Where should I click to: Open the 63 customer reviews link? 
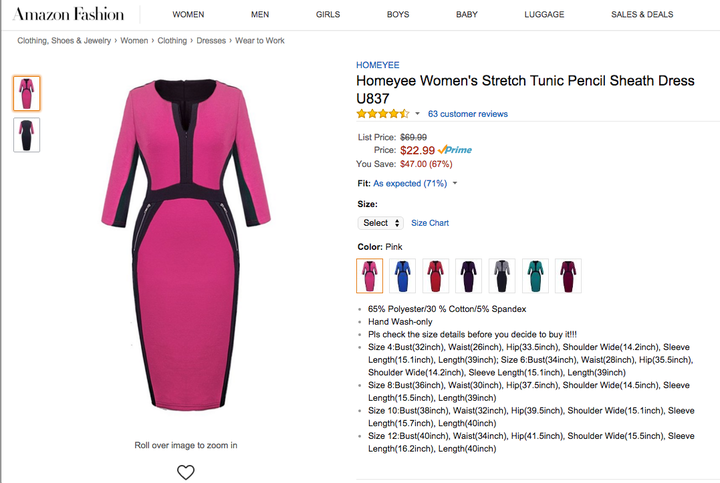click(468, 114)
